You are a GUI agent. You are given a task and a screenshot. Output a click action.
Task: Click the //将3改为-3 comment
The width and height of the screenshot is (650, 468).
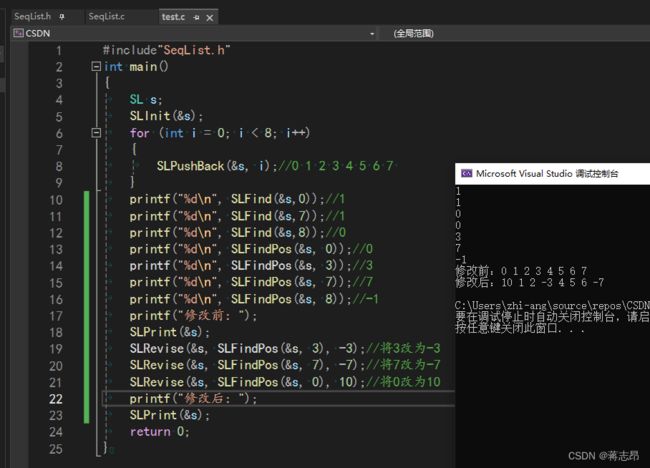tap(403, 348)
